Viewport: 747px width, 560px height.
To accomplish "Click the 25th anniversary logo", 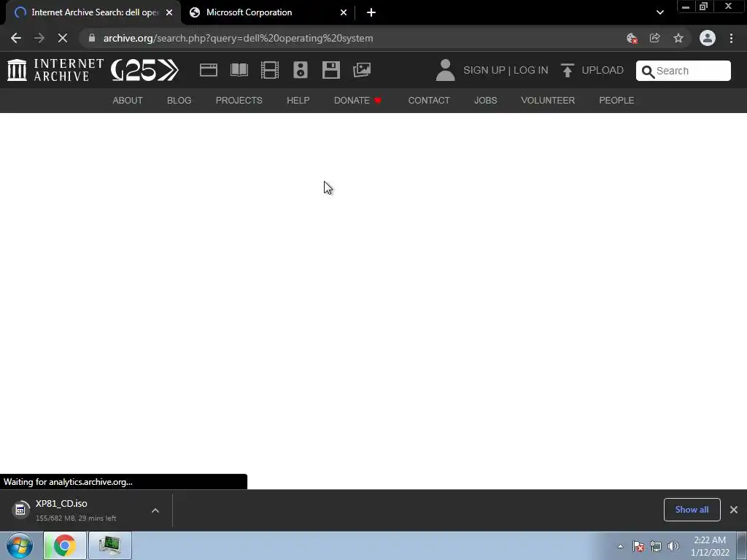I will (x=144, y=70).
